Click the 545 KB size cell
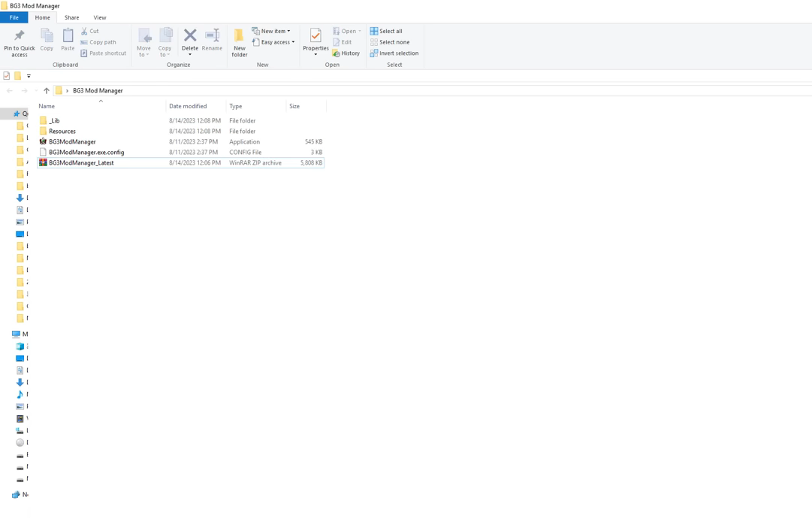 click(314, 141)
